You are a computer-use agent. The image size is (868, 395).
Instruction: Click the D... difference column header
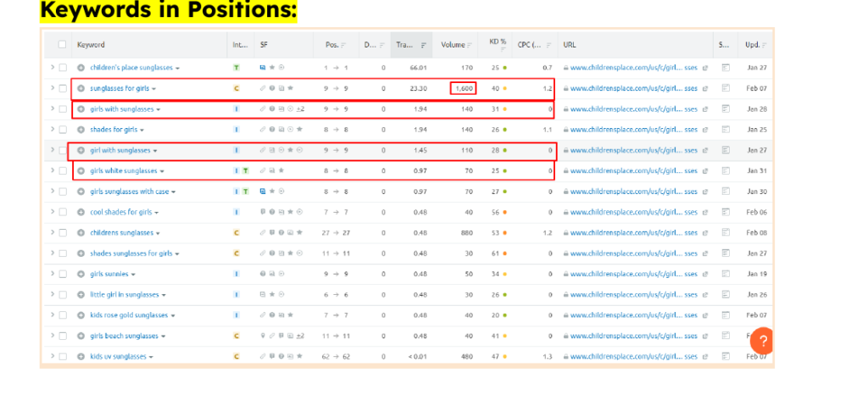click(x=370, y=45)
